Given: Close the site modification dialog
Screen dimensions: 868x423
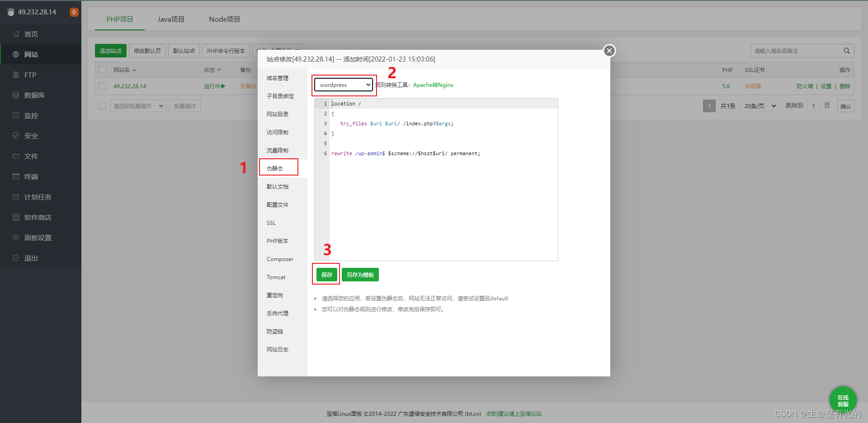Looking at the screenshot, I should click(609, 51).
